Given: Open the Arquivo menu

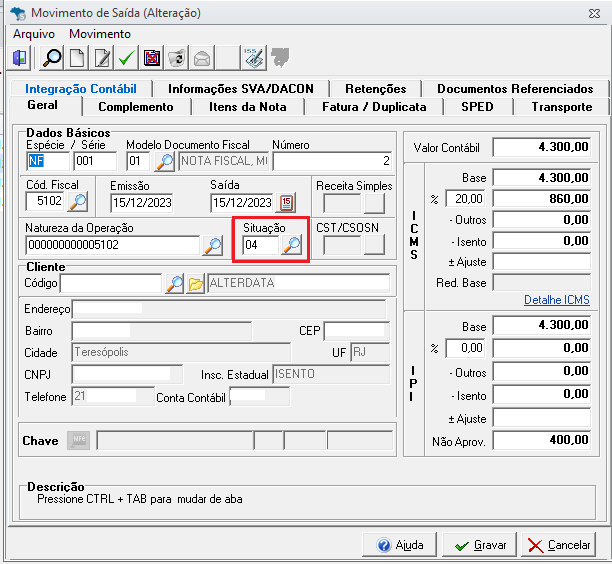Looking at the screenshot, I should point(34,34).
